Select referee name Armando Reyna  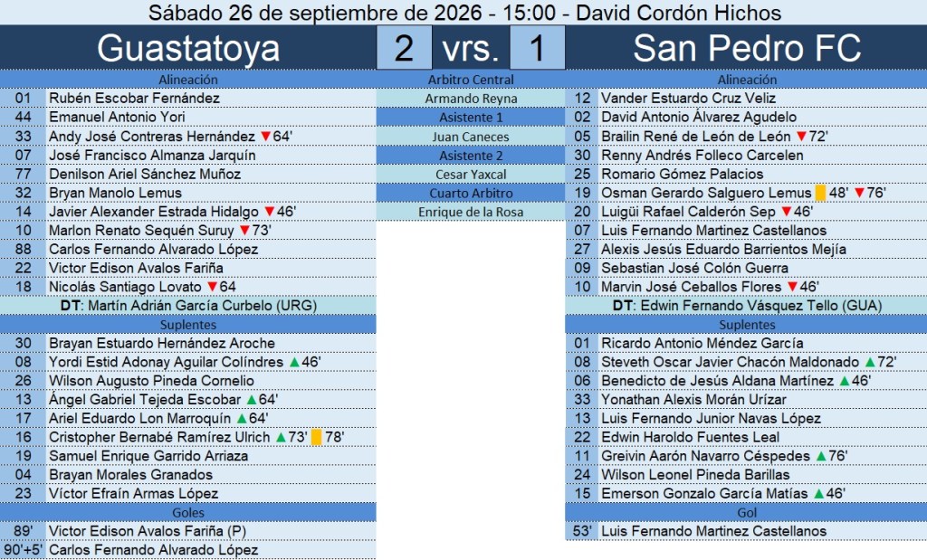point(471,98)
